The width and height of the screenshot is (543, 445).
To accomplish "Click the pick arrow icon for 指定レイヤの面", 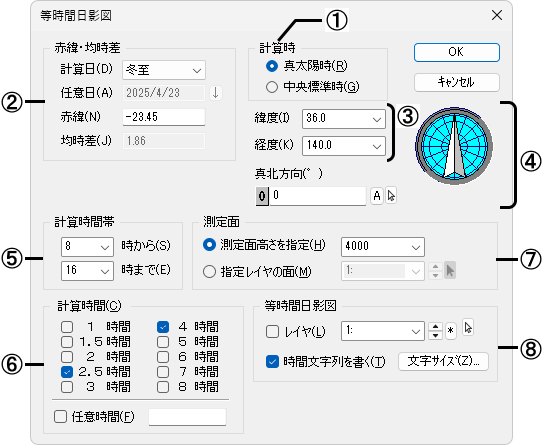I will [450, 270].
